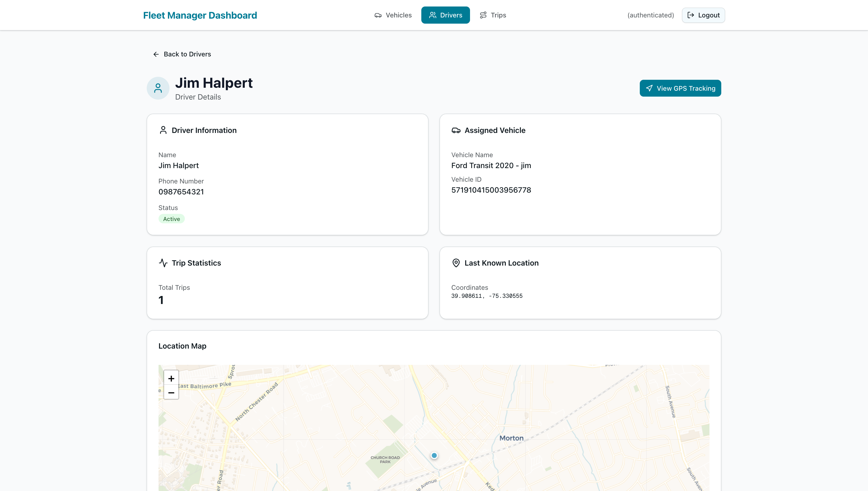Click the Active status badge

pos(171,219)
